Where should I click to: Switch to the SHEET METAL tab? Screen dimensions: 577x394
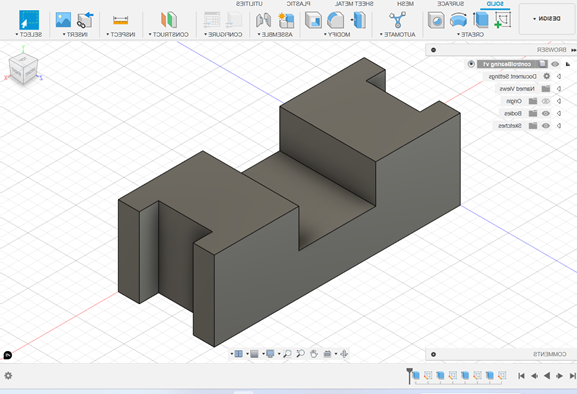(x=354, y=4)
